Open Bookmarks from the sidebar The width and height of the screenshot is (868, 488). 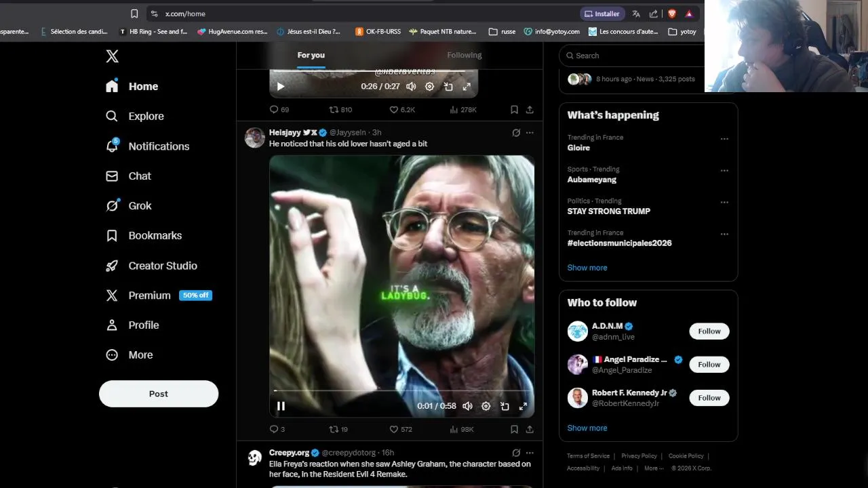[144, 235]
